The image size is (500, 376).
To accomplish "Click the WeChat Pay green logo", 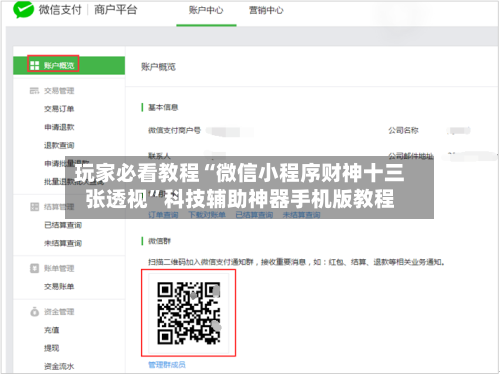I will tap(23, 9).
